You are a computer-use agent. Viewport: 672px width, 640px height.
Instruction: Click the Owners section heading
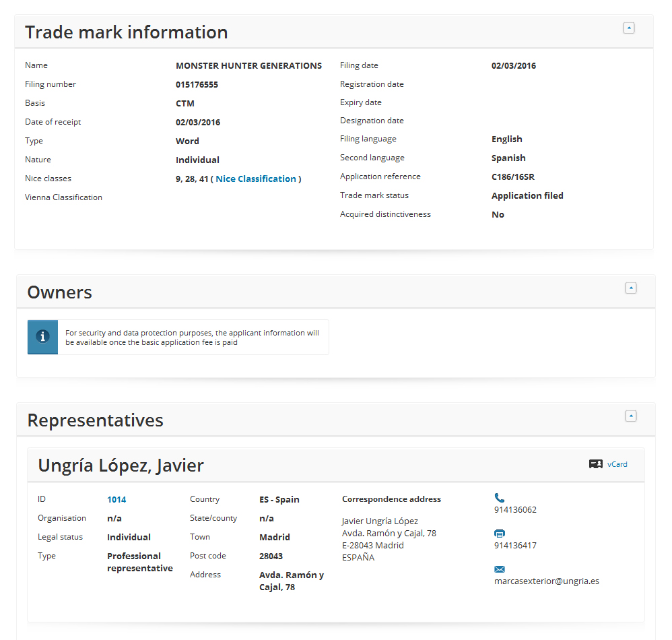(x=60, y=292)
